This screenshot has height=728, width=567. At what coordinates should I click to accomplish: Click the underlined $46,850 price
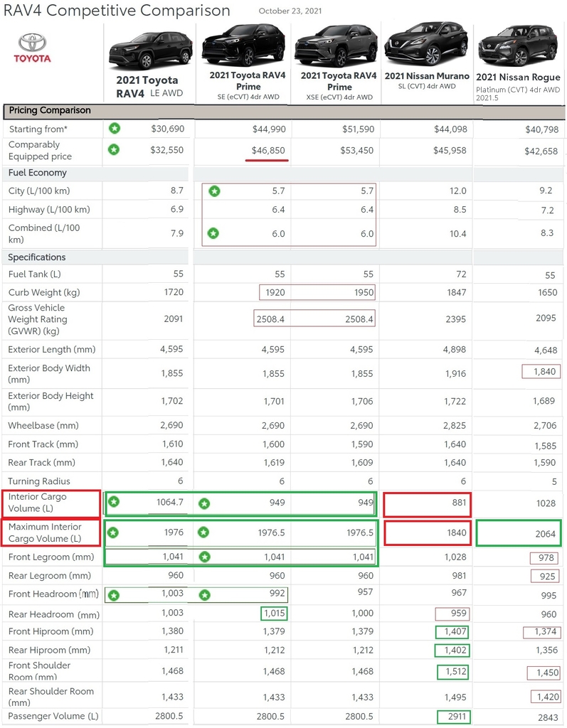click(268, 151)
